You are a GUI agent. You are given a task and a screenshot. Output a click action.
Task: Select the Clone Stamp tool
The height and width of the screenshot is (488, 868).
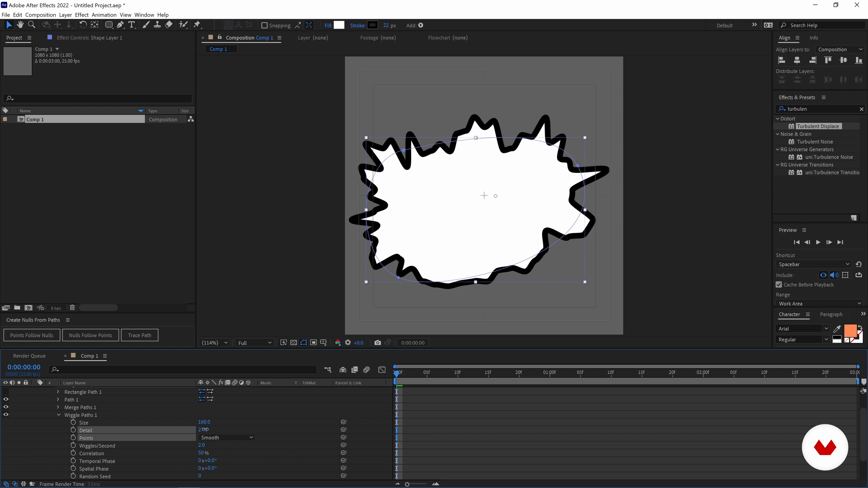(x=157, y=25)
